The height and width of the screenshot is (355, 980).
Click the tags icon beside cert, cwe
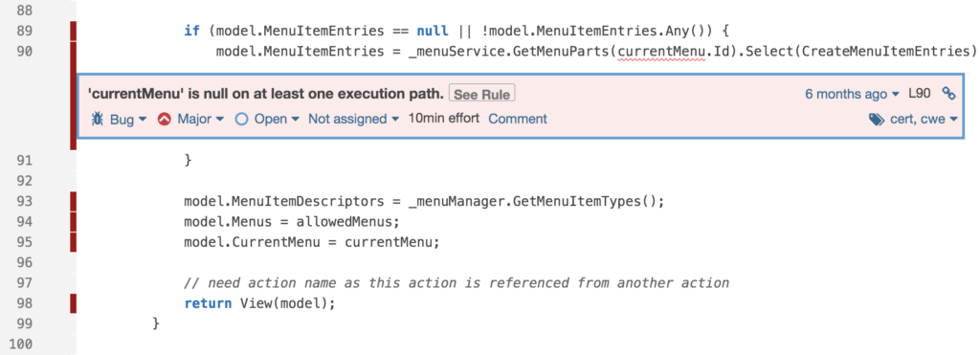(877, 120)
